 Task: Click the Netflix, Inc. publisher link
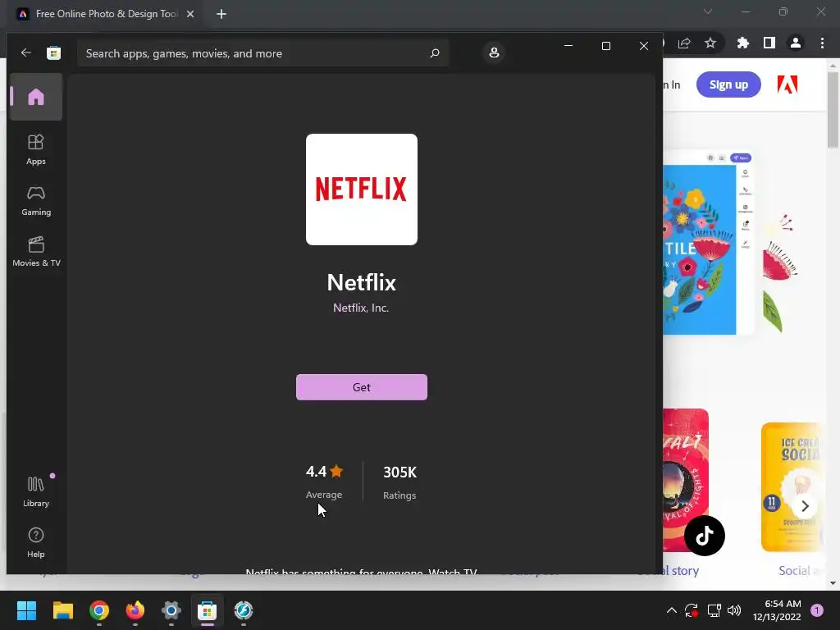click(361, 308)
